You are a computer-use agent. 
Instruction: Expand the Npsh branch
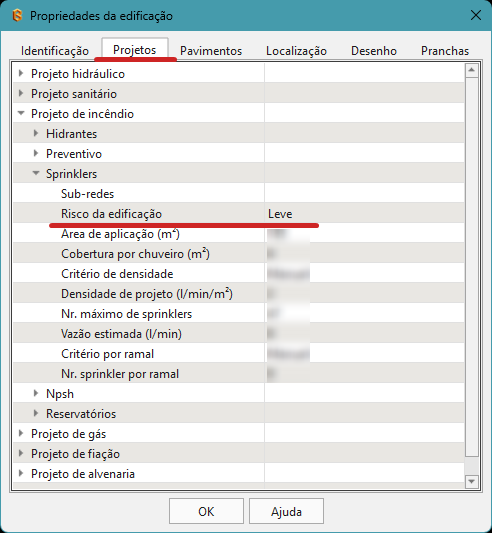pyautogui.click(x=36, y=393)
